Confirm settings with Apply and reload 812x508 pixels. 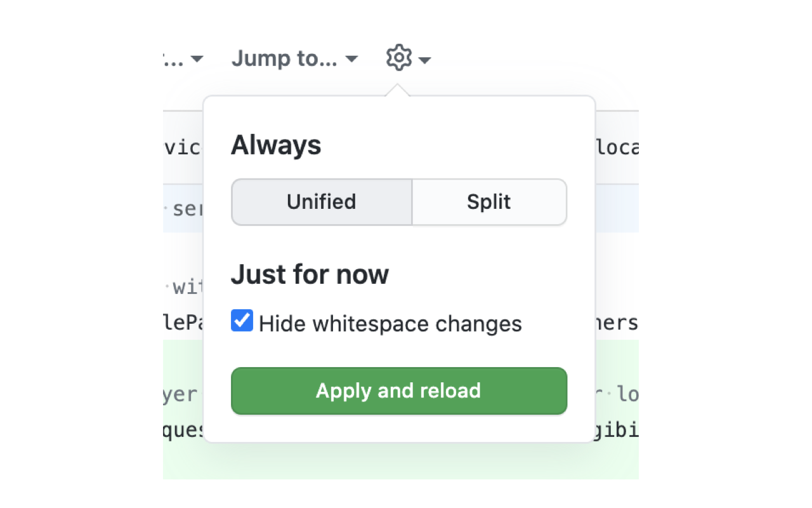tap(398, 391)
